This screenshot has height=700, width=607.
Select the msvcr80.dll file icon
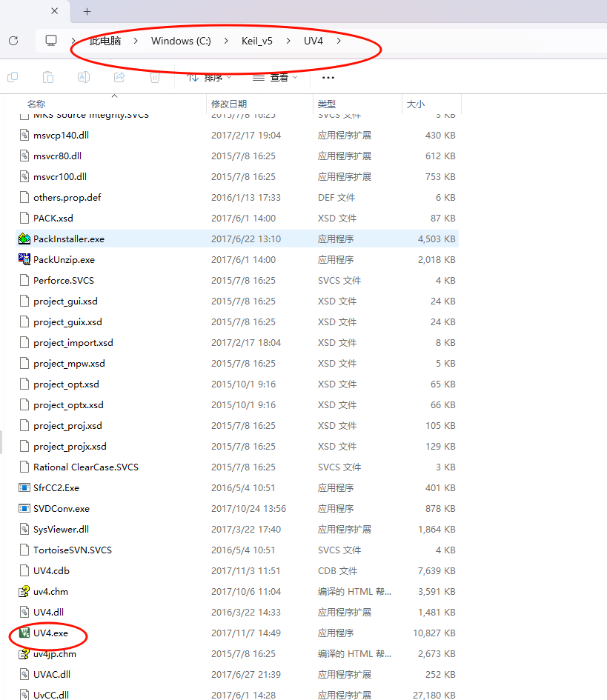point(24,156)
